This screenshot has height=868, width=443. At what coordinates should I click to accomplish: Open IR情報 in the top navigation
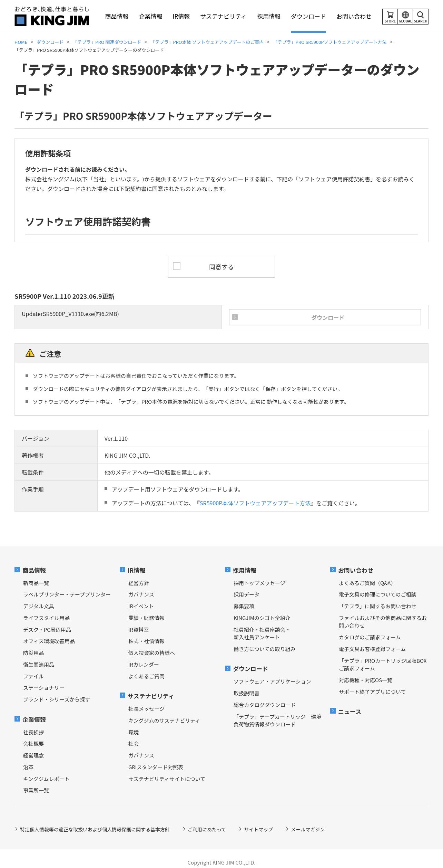(181, 16)
